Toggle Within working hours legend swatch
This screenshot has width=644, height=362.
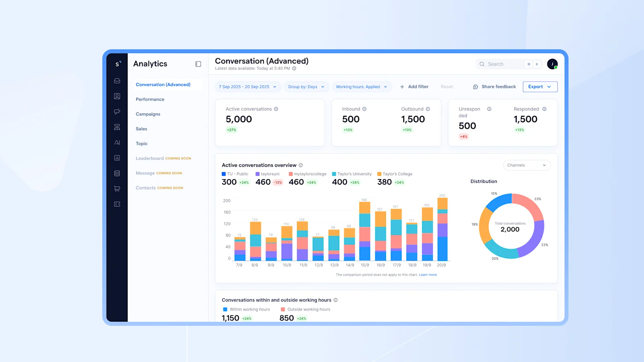coord(225,309)
